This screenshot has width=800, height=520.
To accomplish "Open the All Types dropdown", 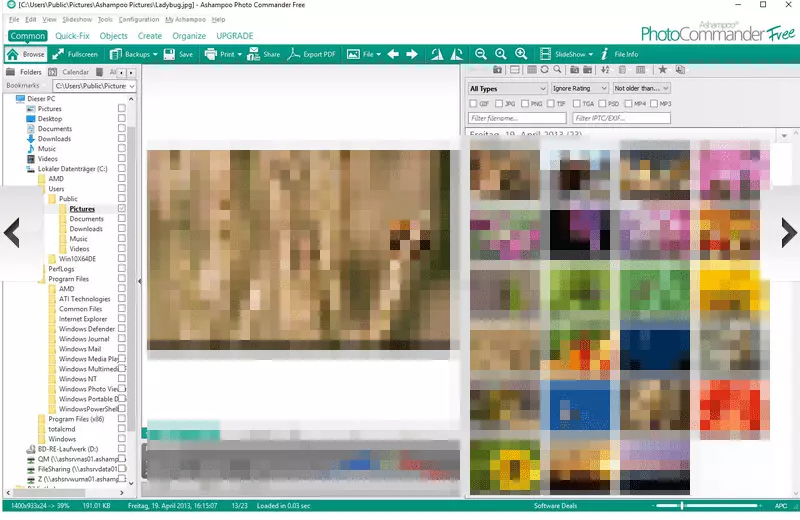I will [x=505, y=88].
